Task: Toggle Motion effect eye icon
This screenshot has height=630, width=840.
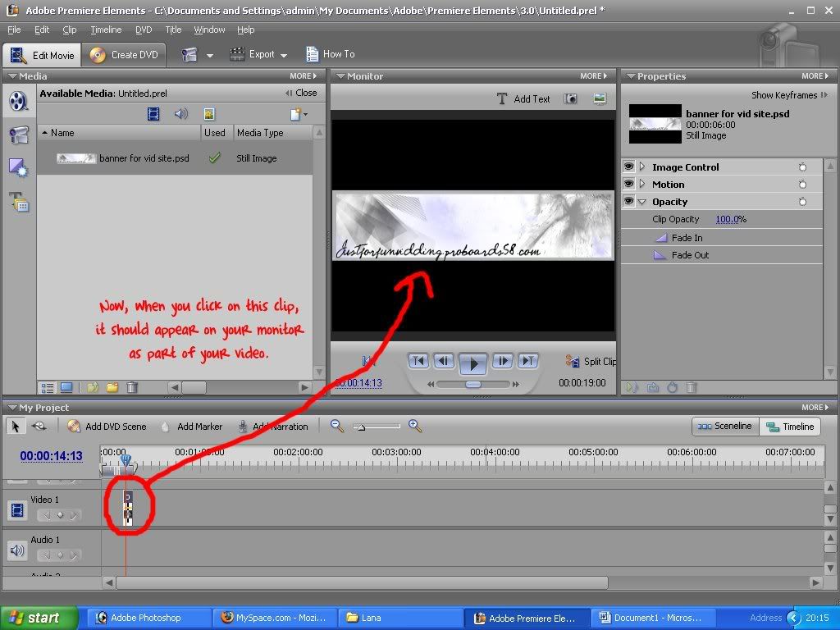Action: pos(629,184)
